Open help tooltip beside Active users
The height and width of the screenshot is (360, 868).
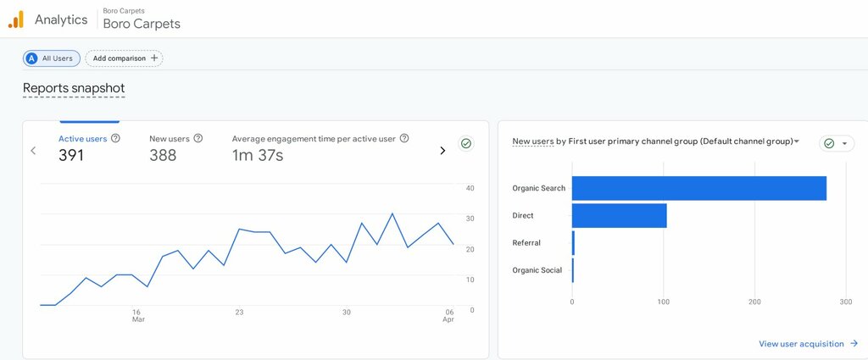[115, 138]
